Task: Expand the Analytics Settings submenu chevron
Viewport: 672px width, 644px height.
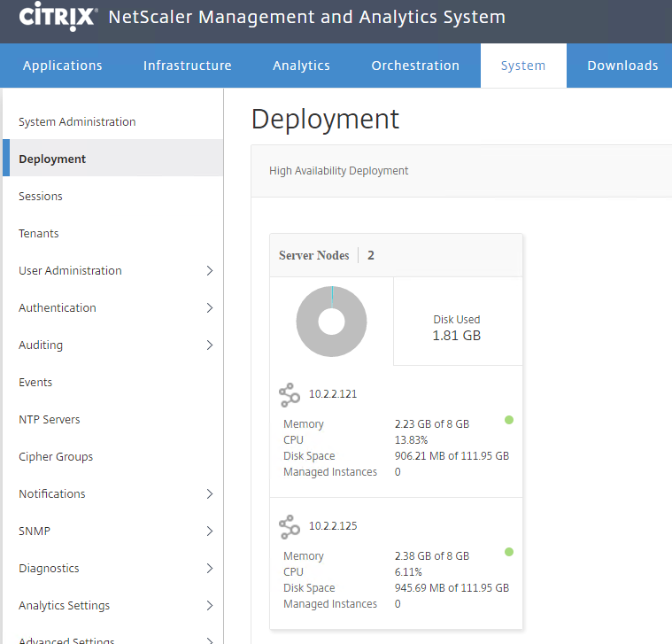Action: [210, 605]
